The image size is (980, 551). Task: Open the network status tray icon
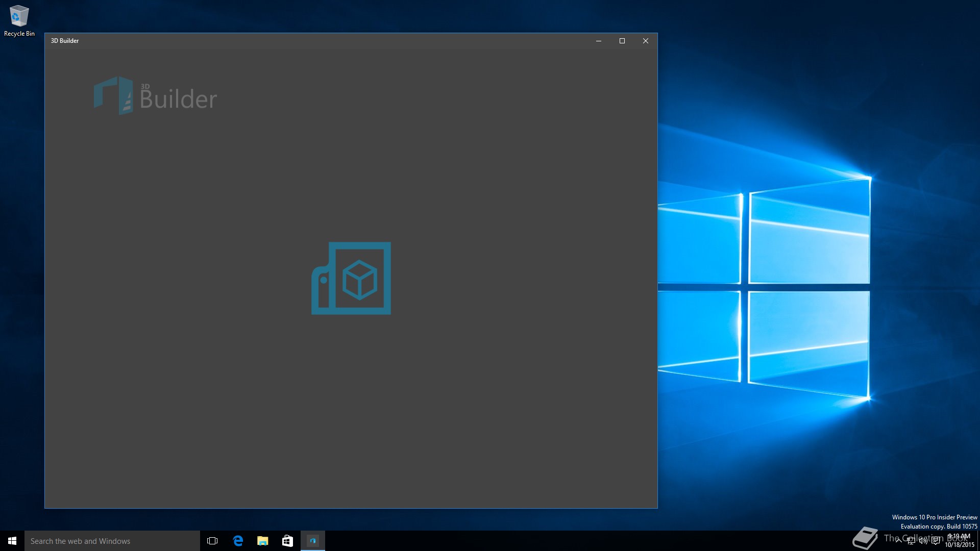(x=911, y=541)
